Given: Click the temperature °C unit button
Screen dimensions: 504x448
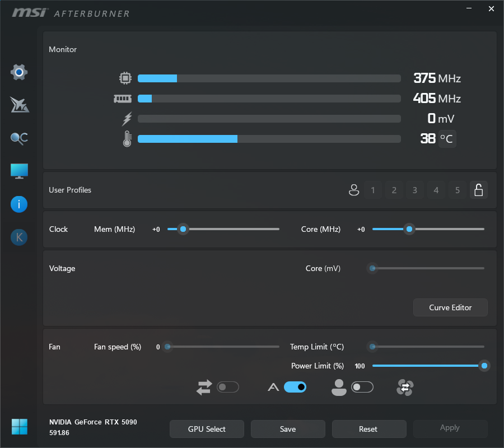Looking at the screenshot, I should click(446, 138).
